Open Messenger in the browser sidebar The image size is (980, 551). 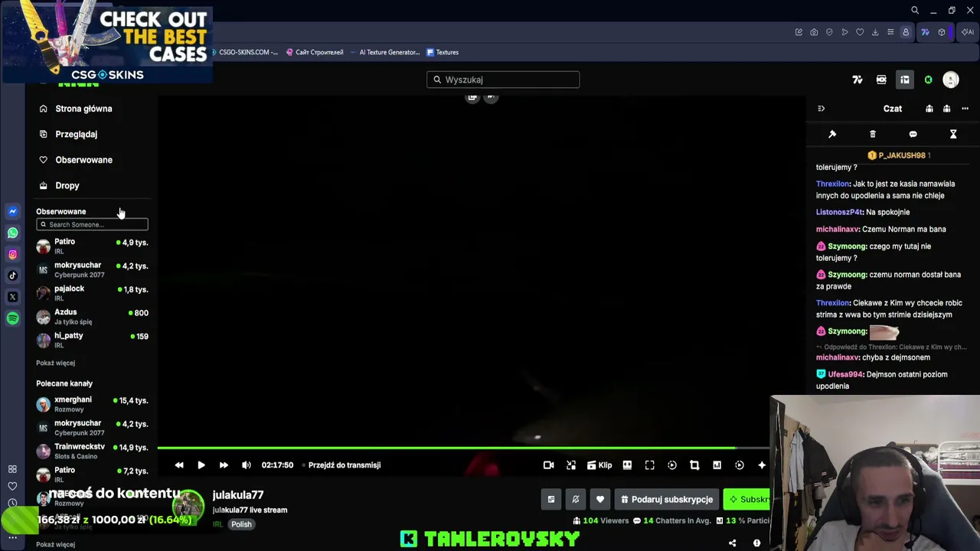click(x=12, y=211)
